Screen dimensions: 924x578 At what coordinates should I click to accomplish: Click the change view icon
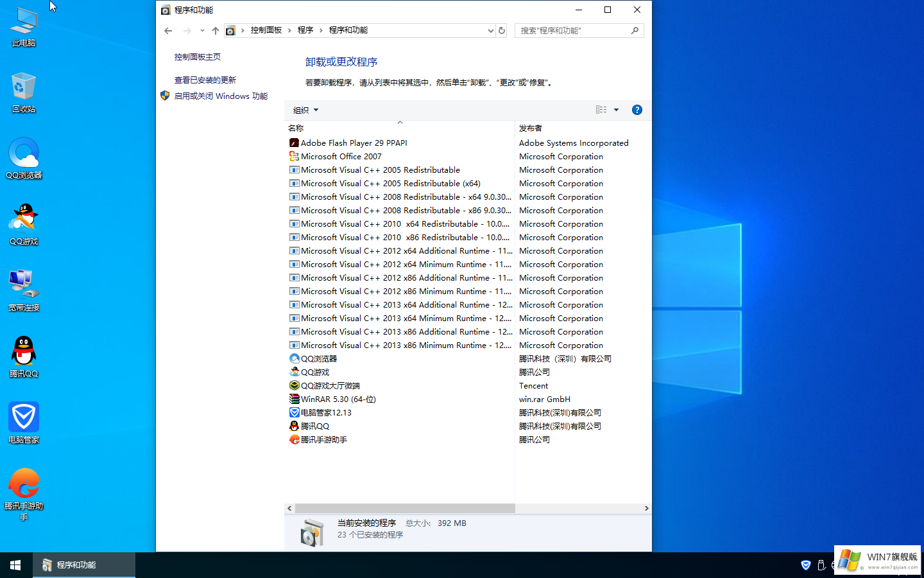pyautogui.click(x=601, y=110)
